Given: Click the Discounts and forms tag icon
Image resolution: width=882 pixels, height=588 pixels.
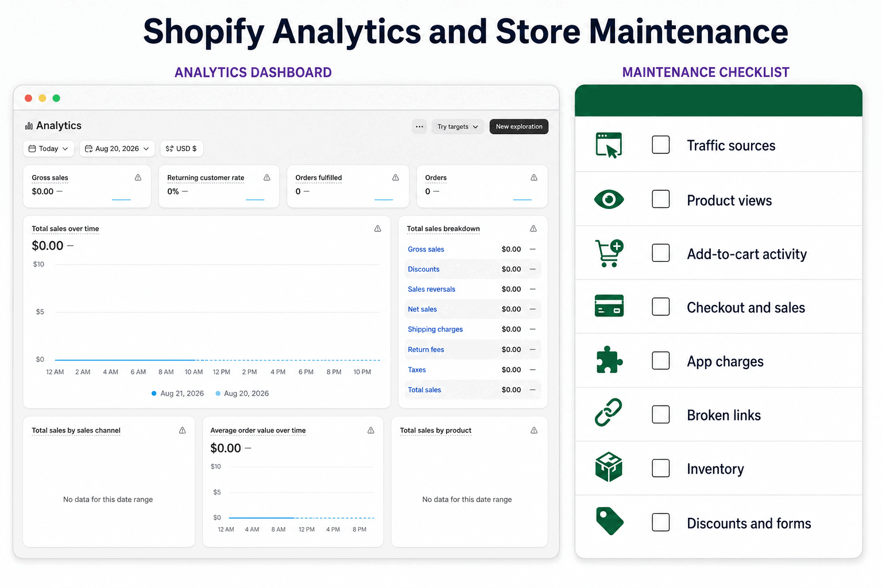Looking at the screenshot, I should pyautogui.click(x=610, y=521).
